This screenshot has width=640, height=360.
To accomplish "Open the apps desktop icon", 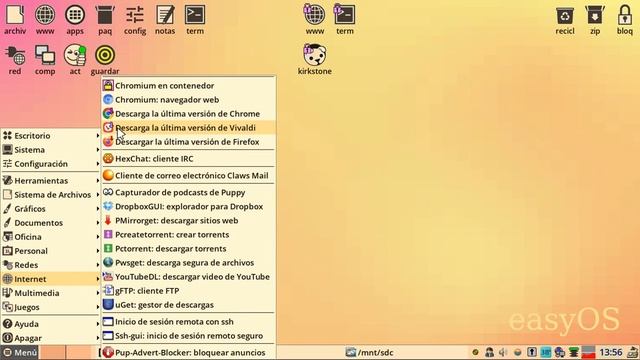I will 75,20.
